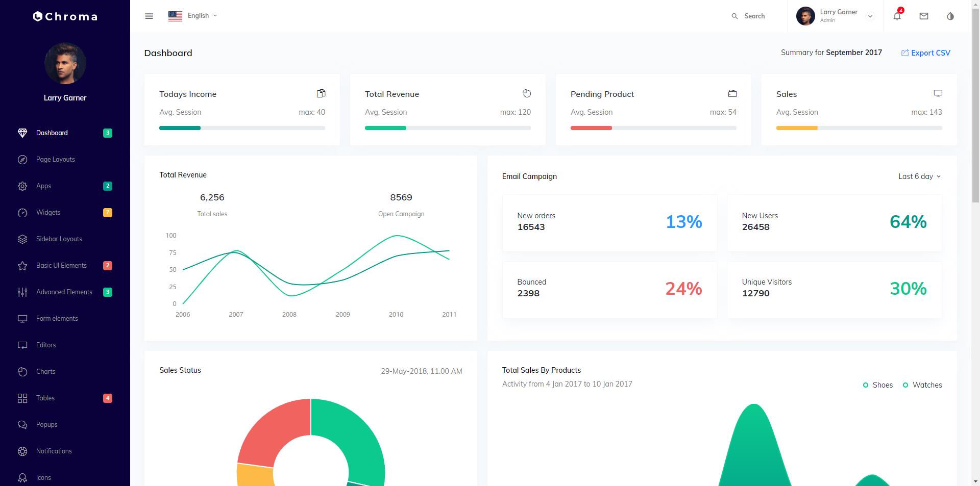Open the mail envelope icon
980x486 pixels.
pos(924,16)
